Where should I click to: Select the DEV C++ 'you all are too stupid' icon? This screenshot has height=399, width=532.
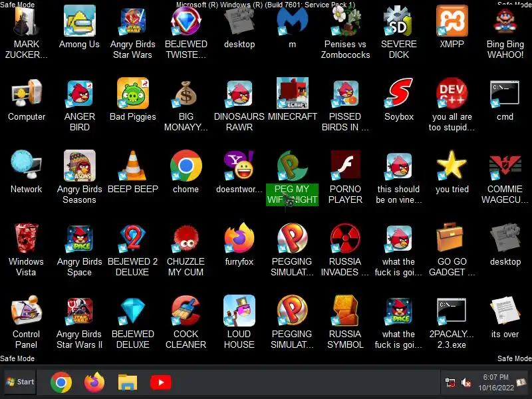click(x=452, y=93)
